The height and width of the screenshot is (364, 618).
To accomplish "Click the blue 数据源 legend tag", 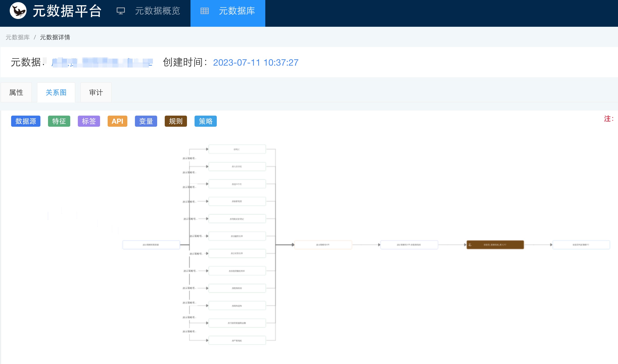I will [x=26, y=121].
